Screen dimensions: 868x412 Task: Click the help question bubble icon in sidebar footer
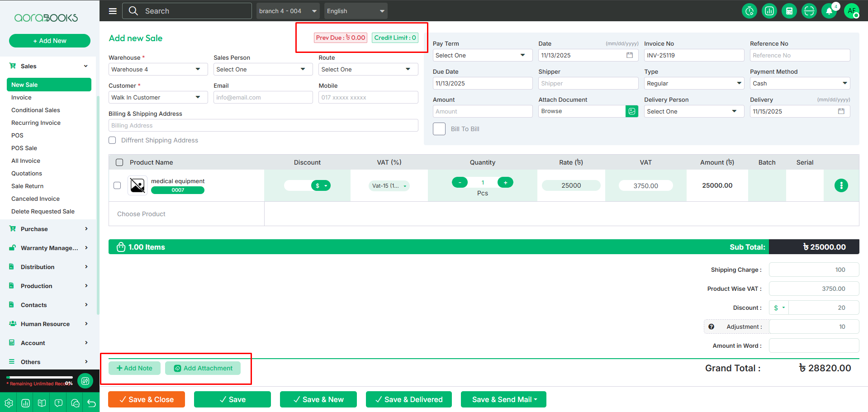pos(58,403)
